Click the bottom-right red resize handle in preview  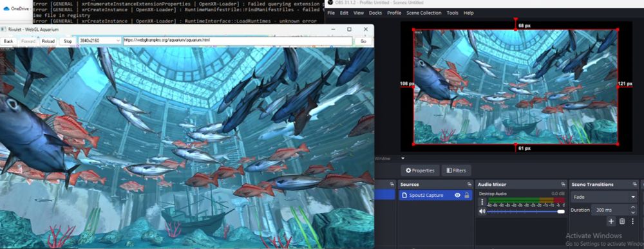click(x=618, y=144)
